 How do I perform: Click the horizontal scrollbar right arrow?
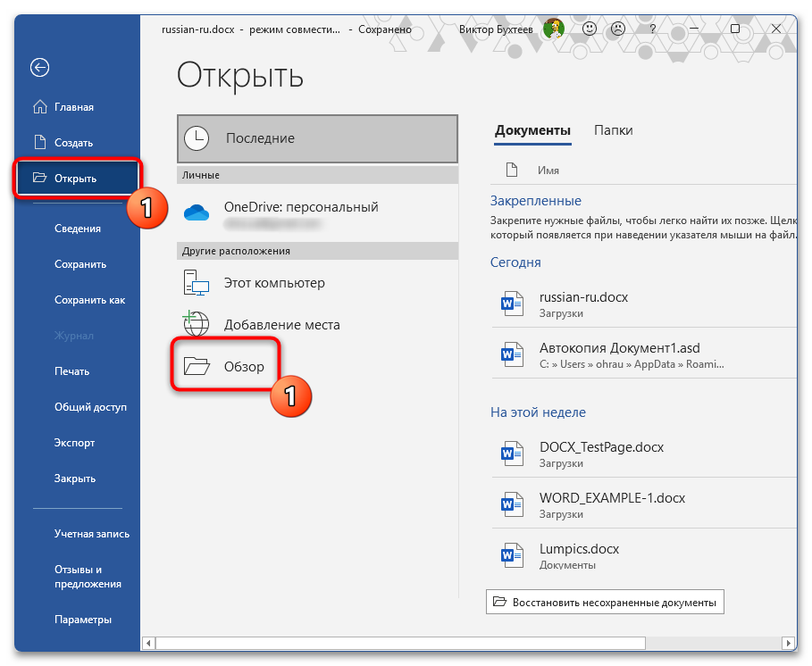click(788, 643)
